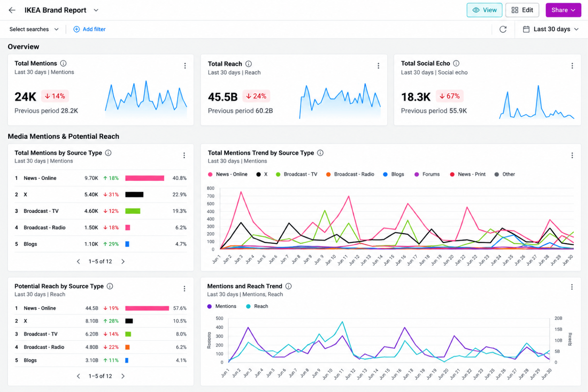Select Blogs row showing 1.10K

[101, 244]
